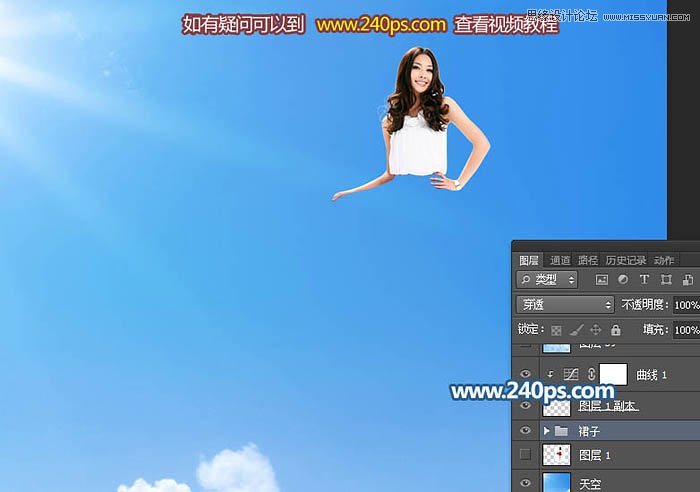Open the blend mode 穿透 dropdown

coord(565,304)
